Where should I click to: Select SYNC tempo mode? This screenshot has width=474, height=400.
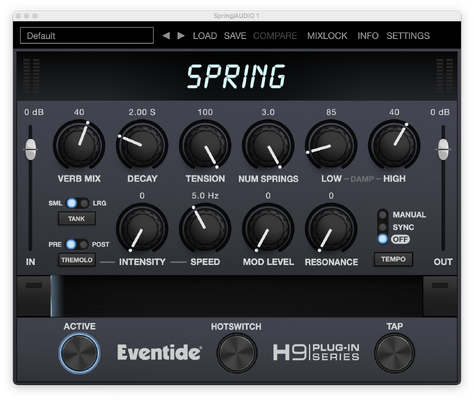[x=383, y=227]
